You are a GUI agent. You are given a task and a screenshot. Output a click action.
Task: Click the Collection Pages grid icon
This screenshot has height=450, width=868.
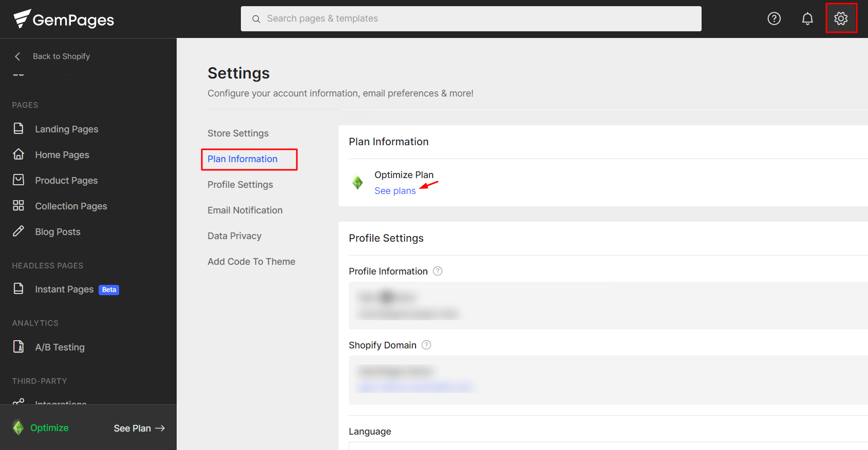pos(18,205)
